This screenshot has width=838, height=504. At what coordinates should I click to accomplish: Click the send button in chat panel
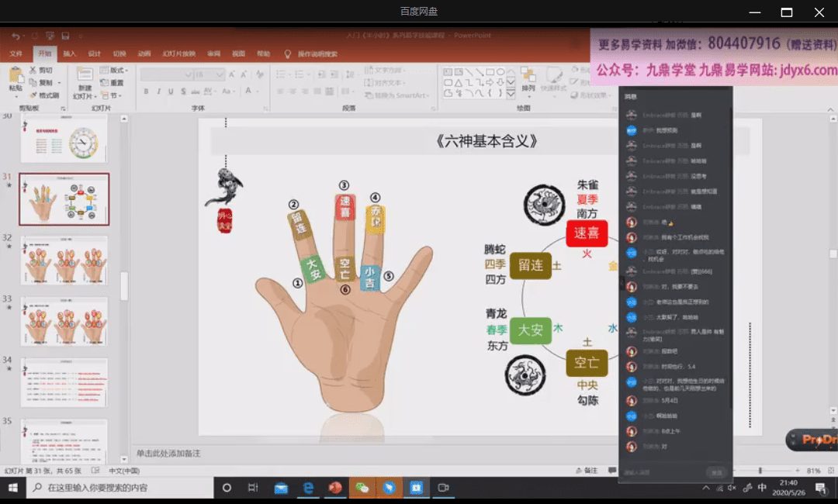[x=715, y=472]
